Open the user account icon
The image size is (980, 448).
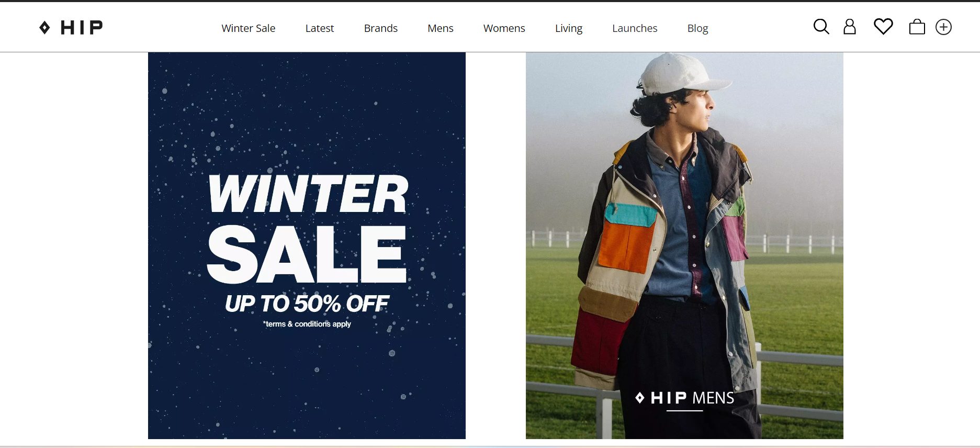point(850,27)
